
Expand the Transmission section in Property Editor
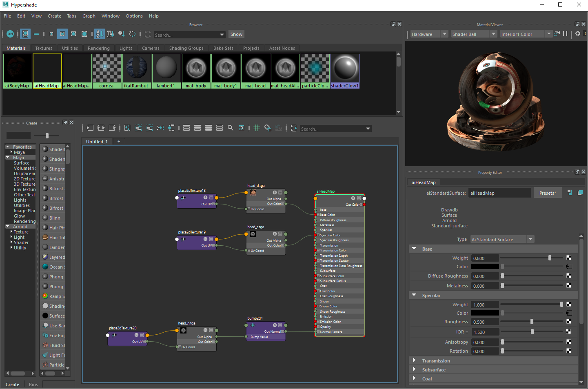pos(415,360)
